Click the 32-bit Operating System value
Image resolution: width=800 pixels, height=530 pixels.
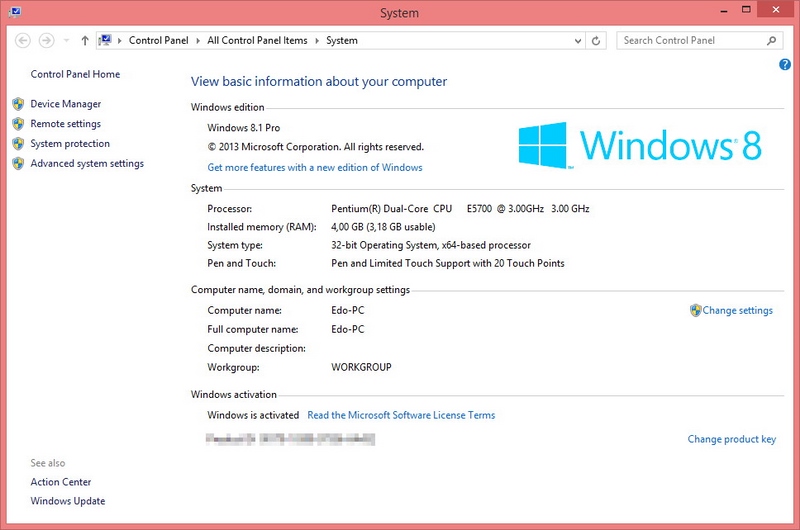(x=431, y=245)
